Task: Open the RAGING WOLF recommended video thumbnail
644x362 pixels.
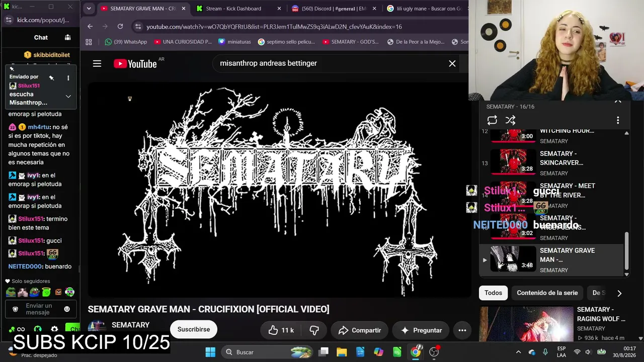Action: pos(526,324)
